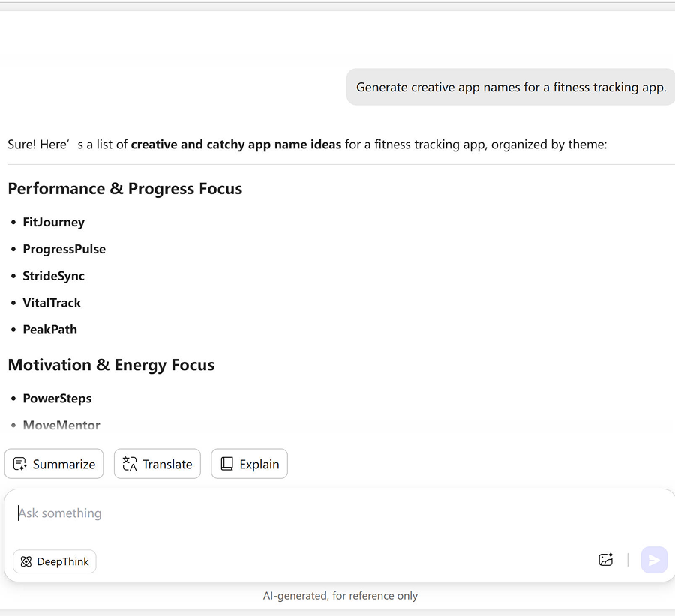Image resolution: width=675 pixels, height=616 pixels.
Task: Click the PeakPath name suggestion
Action: 49,330
